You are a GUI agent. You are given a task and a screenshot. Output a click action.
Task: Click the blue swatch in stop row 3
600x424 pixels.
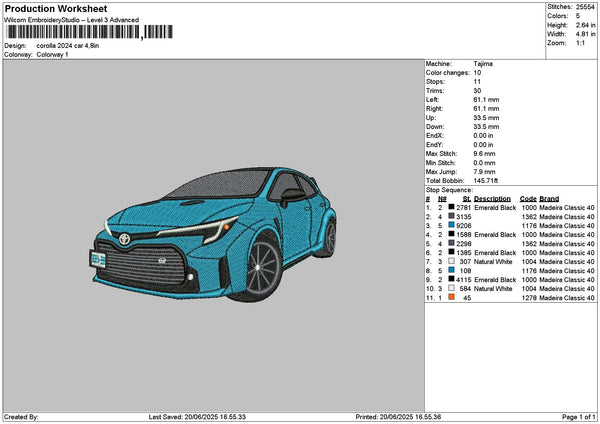click(x=452, y=225)
